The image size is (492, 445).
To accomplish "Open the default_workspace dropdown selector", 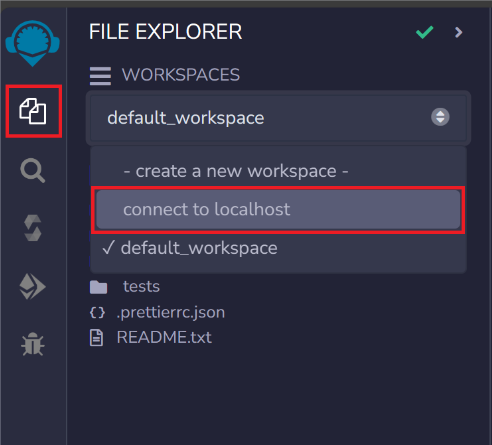I will [x=278, y=118].
